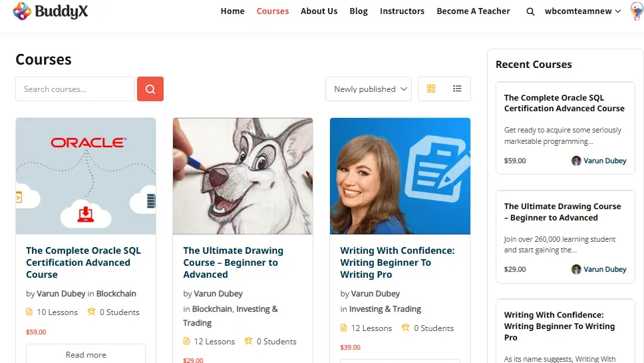Click Varun Dubey author on Writing card
The height and width of the screenshot is (363, 644).
375,294
